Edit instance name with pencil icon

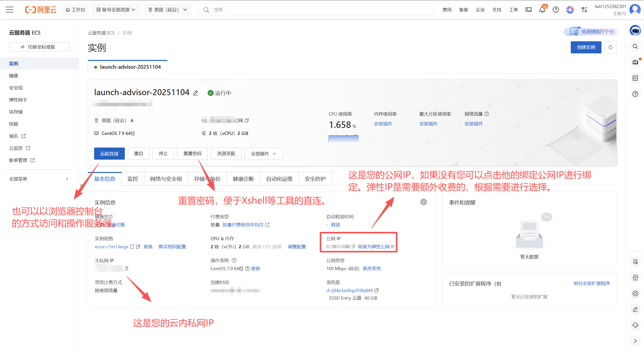coord(196,93)
